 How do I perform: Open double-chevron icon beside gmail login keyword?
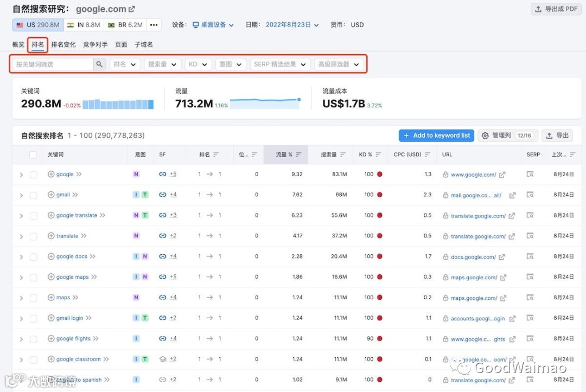[88, 318]
